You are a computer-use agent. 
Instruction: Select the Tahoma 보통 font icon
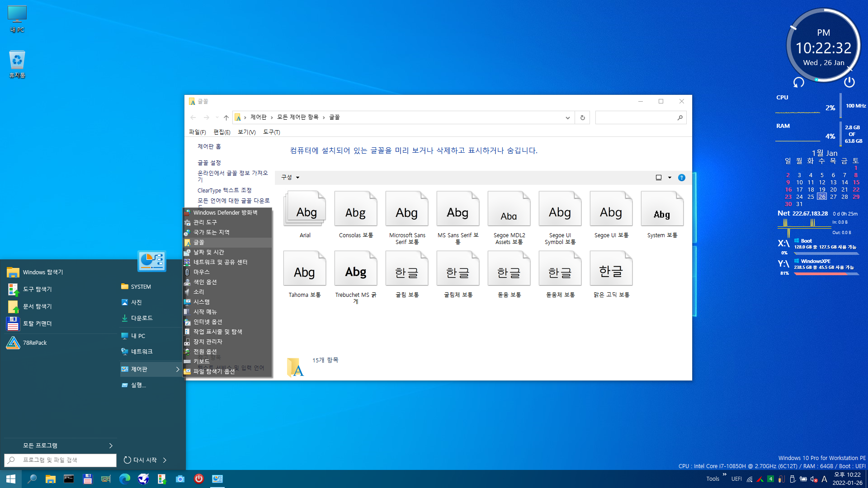[x=305, y=269]
